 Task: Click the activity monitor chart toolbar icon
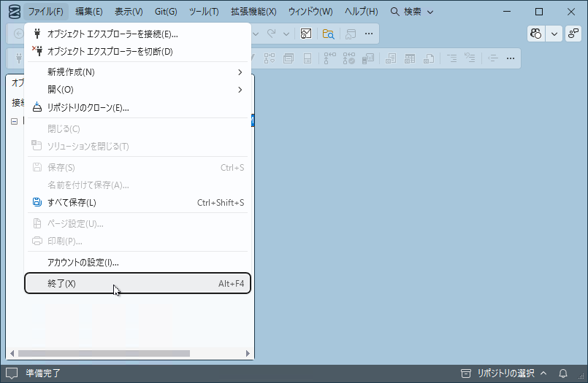pyautogui.click(x=307, y=34)
